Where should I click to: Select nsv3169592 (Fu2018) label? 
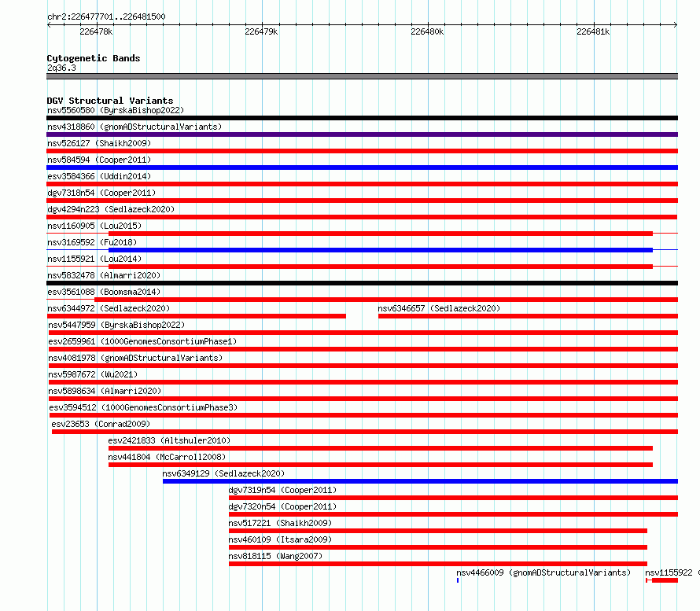92,242
